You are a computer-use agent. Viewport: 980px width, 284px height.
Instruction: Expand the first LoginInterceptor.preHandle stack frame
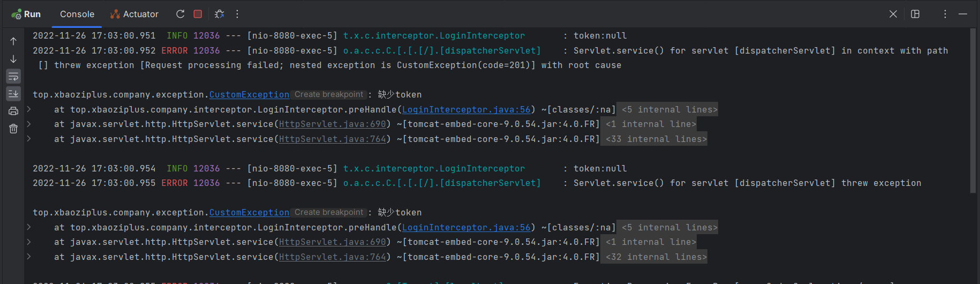coord(29,109)
